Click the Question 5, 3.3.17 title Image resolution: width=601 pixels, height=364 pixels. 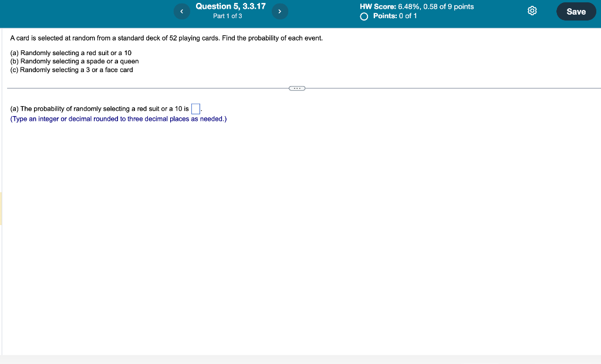pos(231,6)
